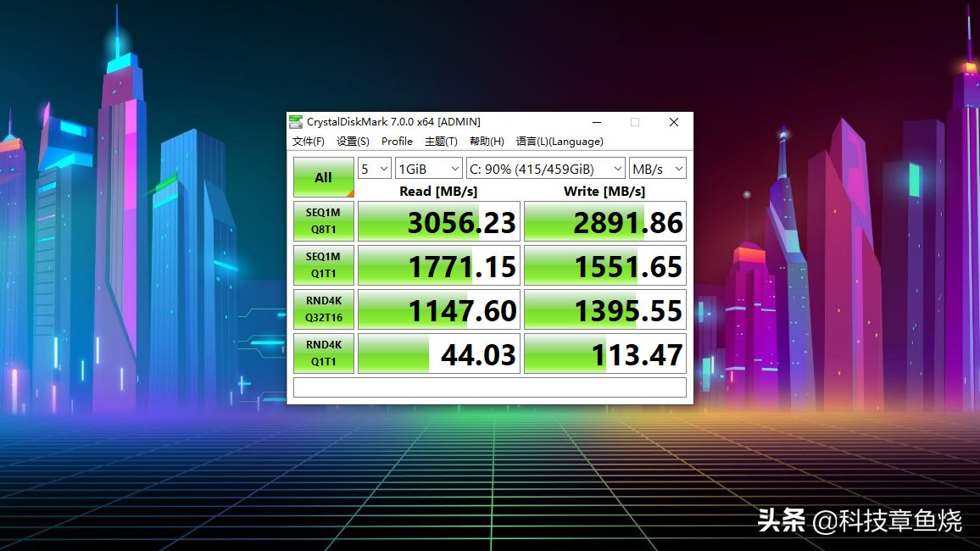Click the empty comment field below results
The image size is (980, 551).
(x=490, y=387)
